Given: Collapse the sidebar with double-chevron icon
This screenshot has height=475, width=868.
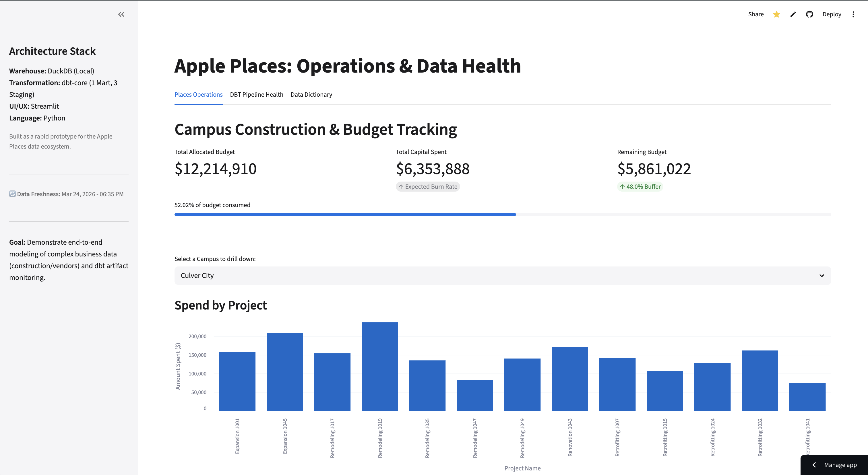Looking at the screenshot, I should 121,14.
